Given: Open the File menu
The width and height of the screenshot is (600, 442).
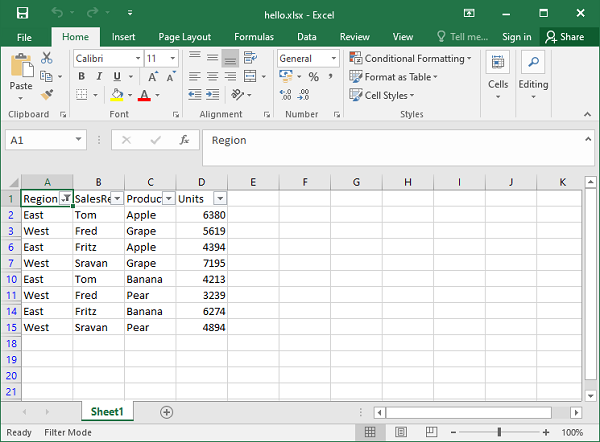Looking at the screenshot, I should [x=24, y=37].
